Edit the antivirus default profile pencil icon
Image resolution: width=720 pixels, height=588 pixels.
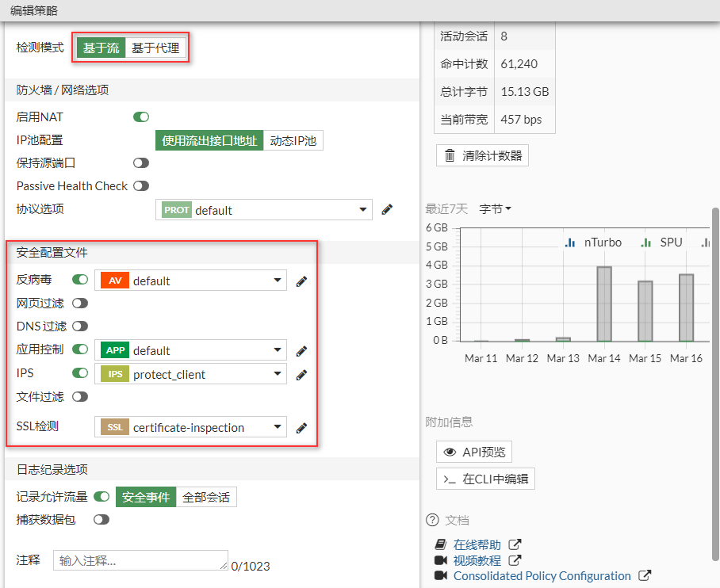[x=301, y=281]
